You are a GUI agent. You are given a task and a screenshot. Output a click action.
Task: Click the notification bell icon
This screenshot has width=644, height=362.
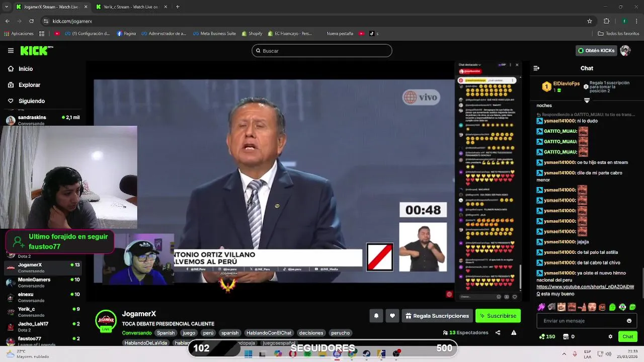pyautogui.click(x=376, y=316)
